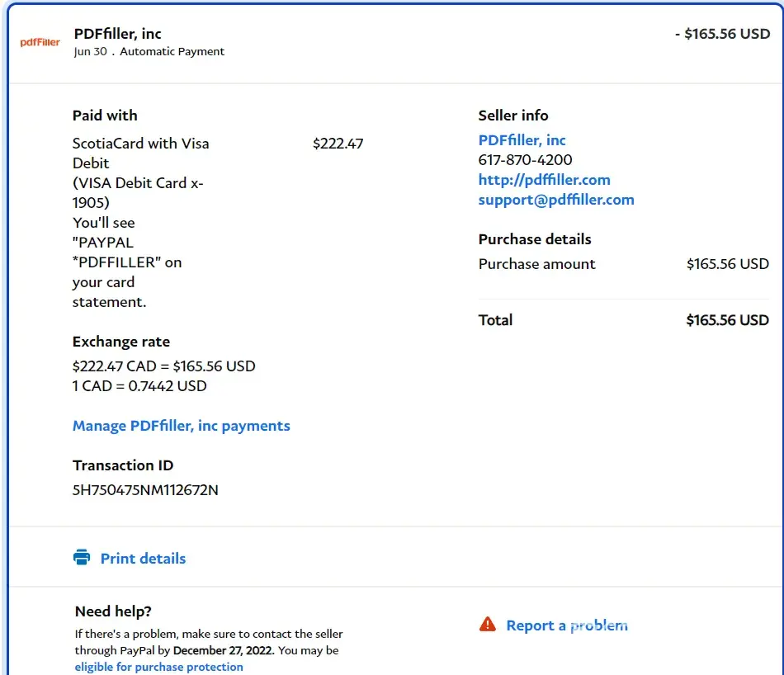
Task: Click the transaction ID 5H750475NM112672N
Action: pyautogui.click(x=145, y=490)
